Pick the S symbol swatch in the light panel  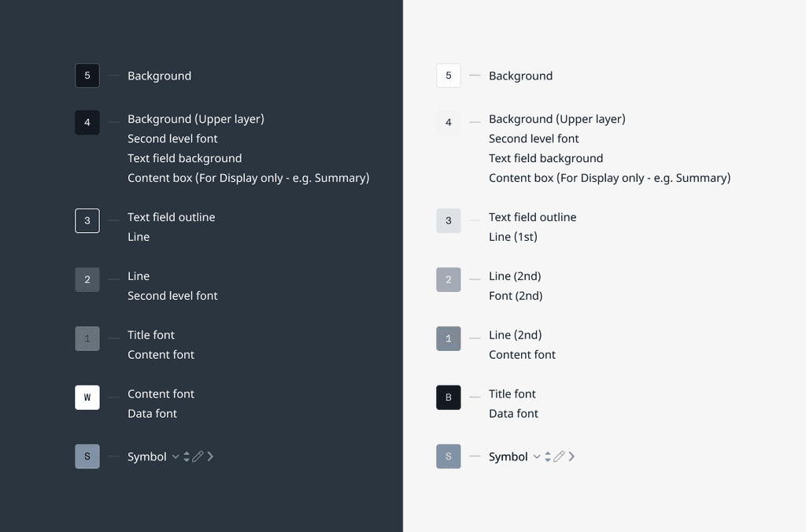coord(449,456)
